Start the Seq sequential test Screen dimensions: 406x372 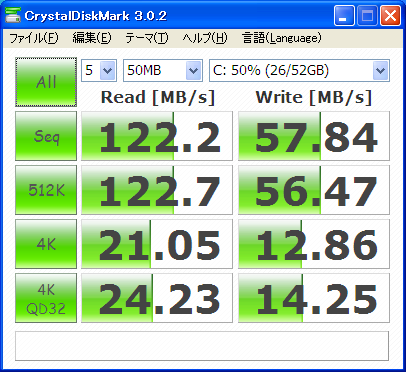(46, 136)
